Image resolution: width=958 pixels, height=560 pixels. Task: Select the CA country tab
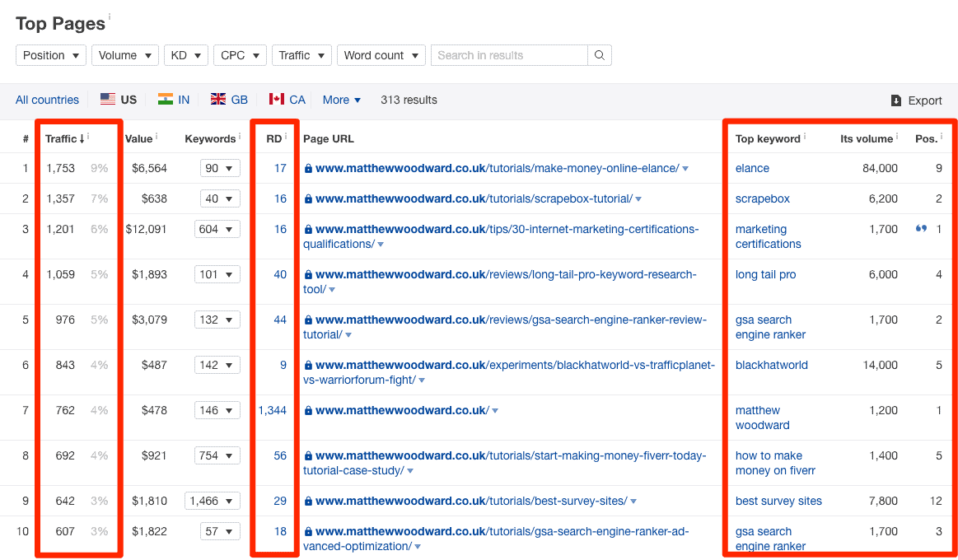pyautogui.click(x=287, y=100)
